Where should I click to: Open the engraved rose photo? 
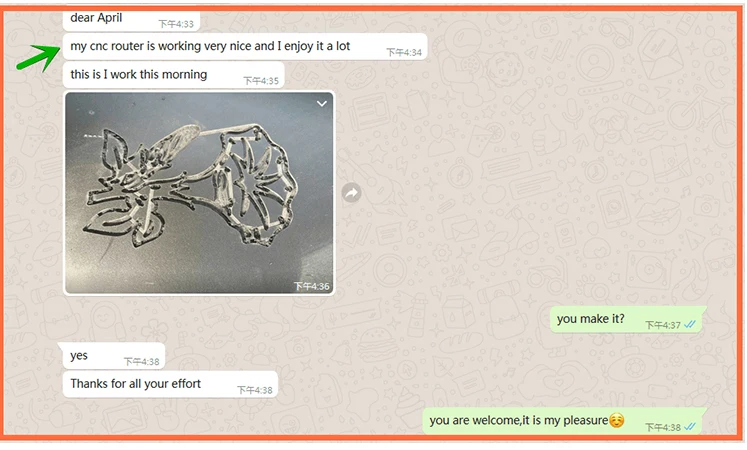point(199,193)
